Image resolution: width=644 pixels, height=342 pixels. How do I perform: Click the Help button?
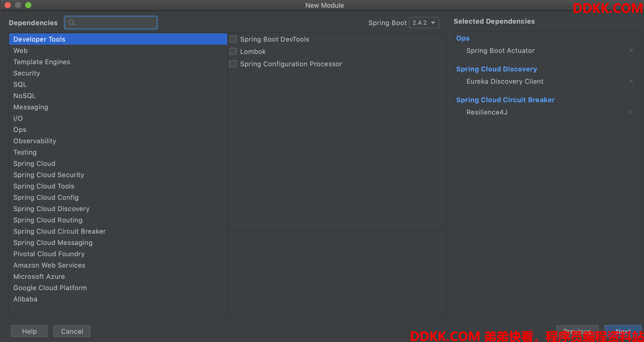(29, 331)
